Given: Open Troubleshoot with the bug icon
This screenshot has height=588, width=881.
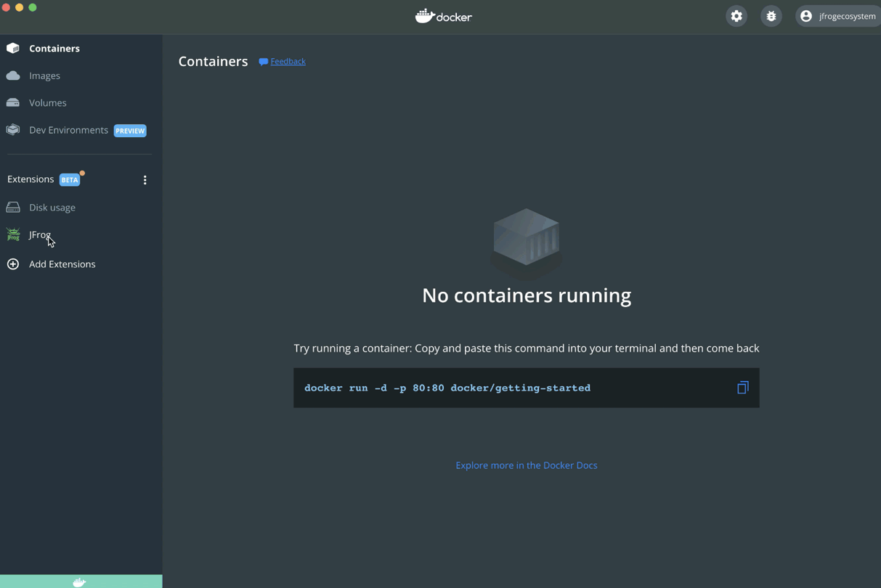Looking at the screenshot, I should 771,15.
